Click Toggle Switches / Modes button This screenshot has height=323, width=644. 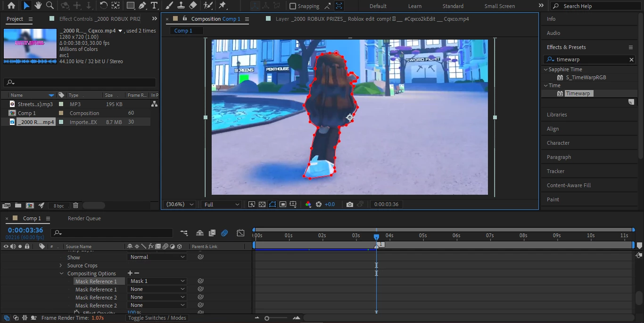pyautogui.click(x=157, y=318)
